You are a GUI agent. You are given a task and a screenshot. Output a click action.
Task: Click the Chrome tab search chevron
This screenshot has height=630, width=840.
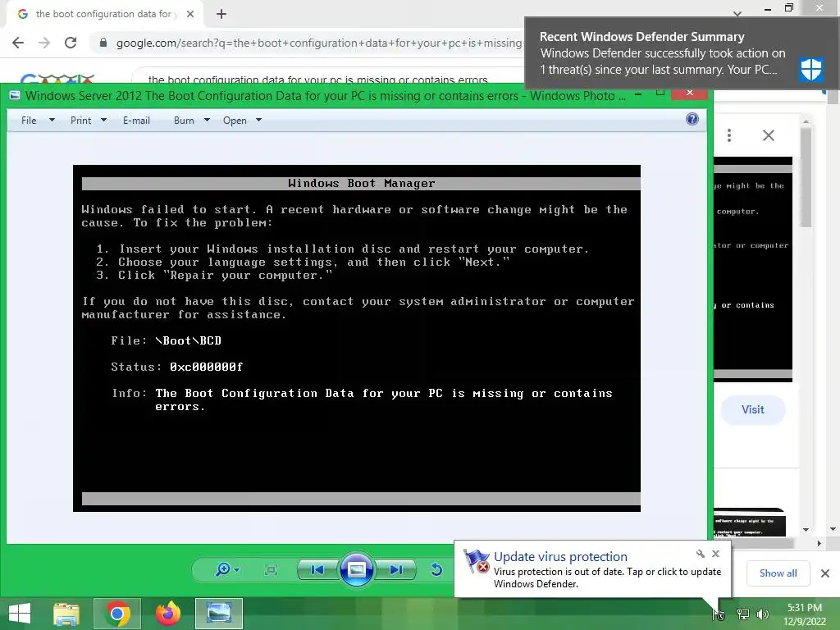[x=737, y=13]
